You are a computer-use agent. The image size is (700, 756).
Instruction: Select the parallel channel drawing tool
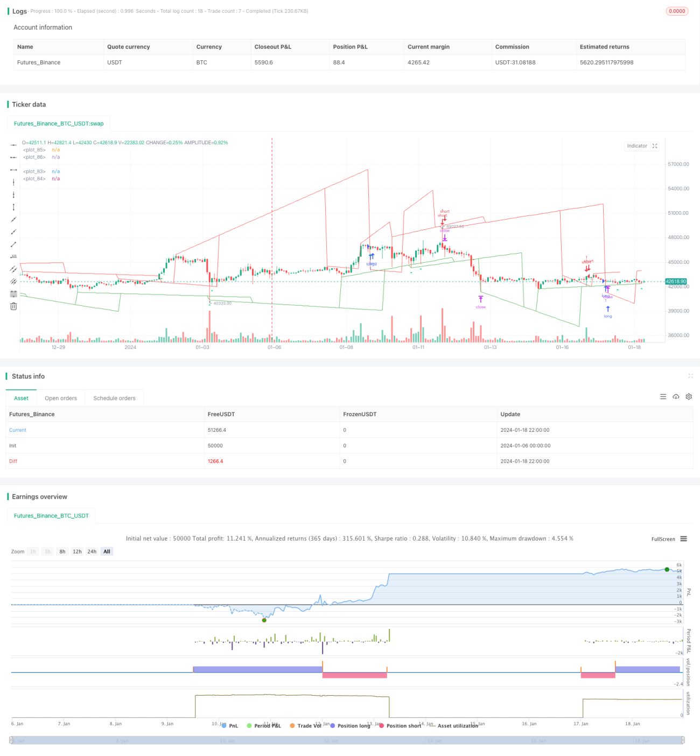pyautogui.click(x=13, y=269)
